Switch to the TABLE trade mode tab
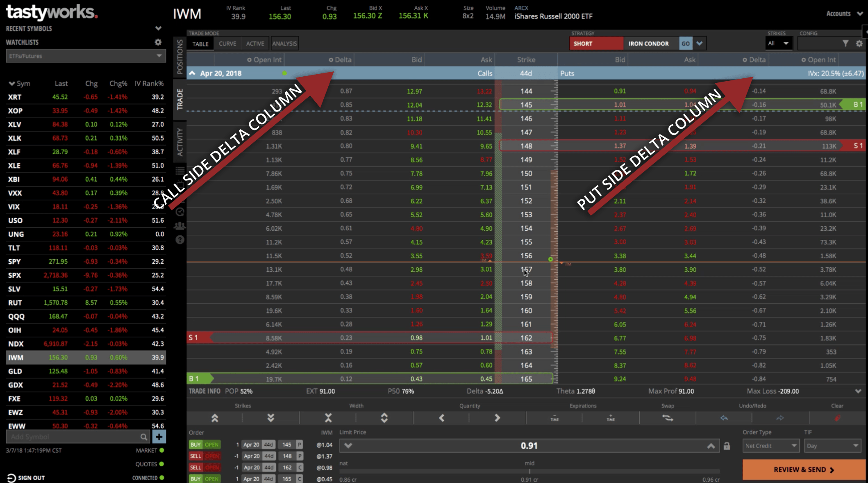This screenshot has width=868, height=483. pos(200,43)
